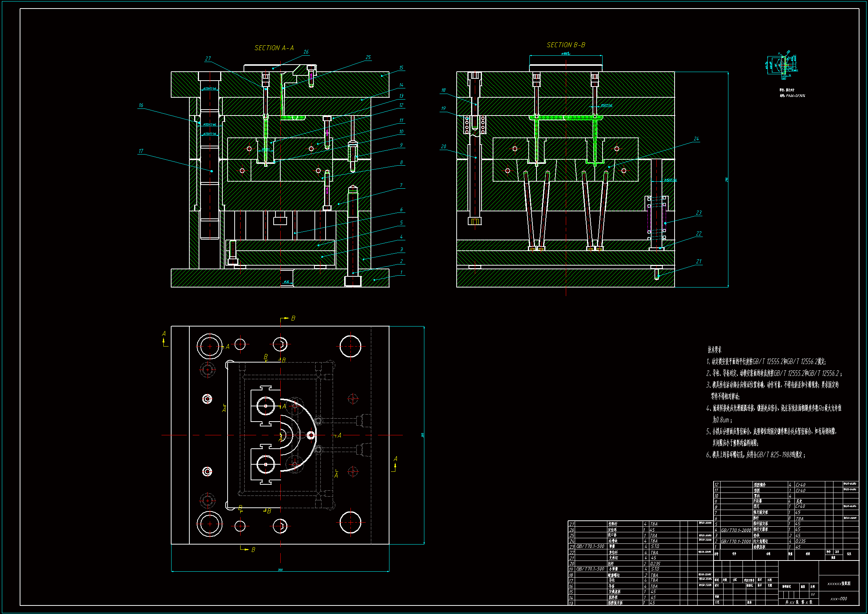Click the upper-left guide pillar circle in plan view
The width and height of the screenshot is (868, 614).
pyautogui.click(x=209, y=346)
